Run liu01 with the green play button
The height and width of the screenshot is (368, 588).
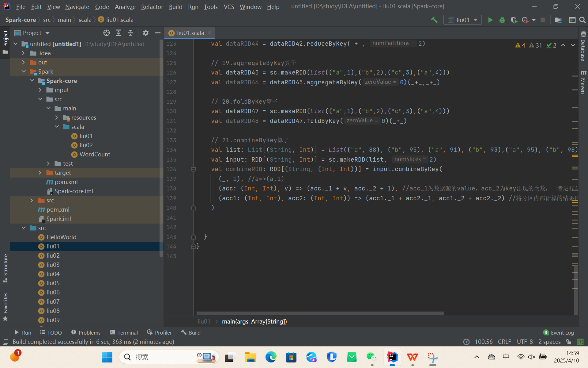pyautogui.click(x=490, y=20)
